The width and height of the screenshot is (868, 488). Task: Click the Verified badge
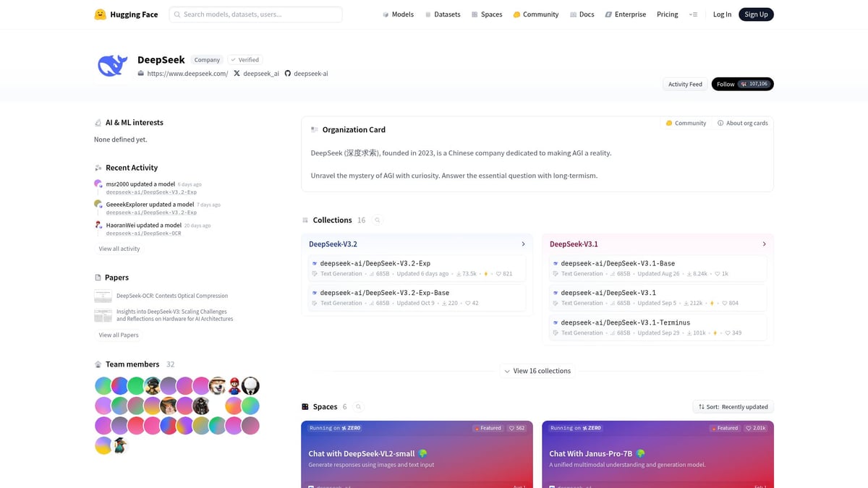[244, 60]
